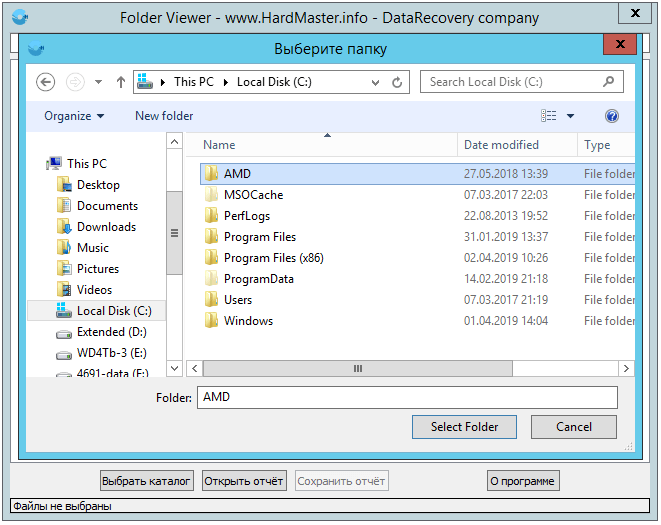The height and width of the screenshot is (525, 661).
Task: Open the Help question mark icon
Action: [612, 116]
